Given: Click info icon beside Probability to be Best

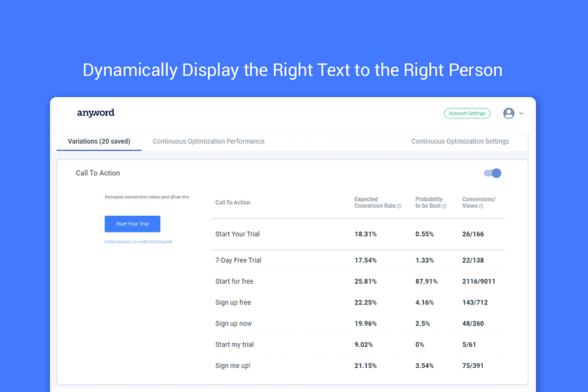Looking at the screenshot, I should [444, 206].
